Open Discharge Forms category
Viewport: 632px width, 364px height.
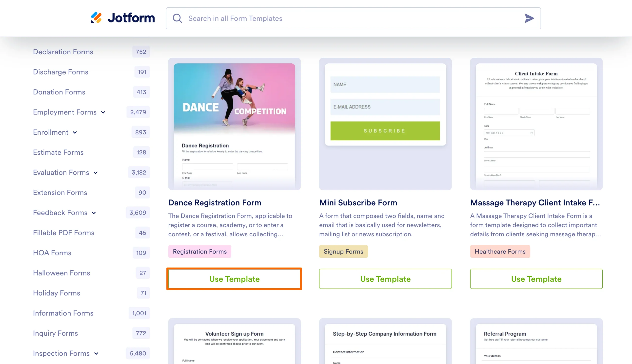point(60,72)
